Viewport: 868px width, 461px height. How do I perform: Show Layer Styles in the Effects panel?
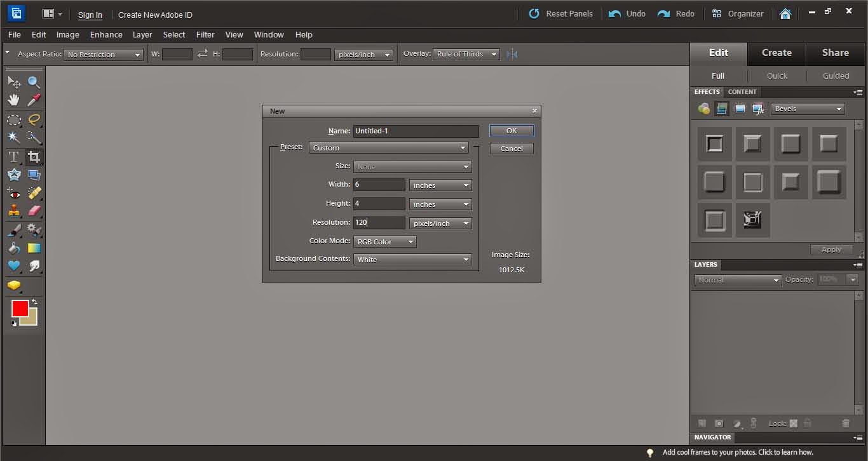[721, 109]
